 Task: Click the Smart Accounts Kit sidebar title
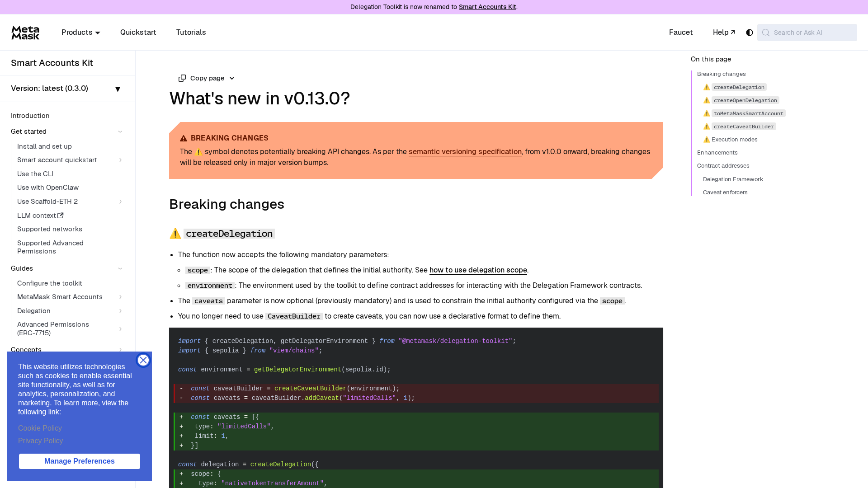coord(52,63)
